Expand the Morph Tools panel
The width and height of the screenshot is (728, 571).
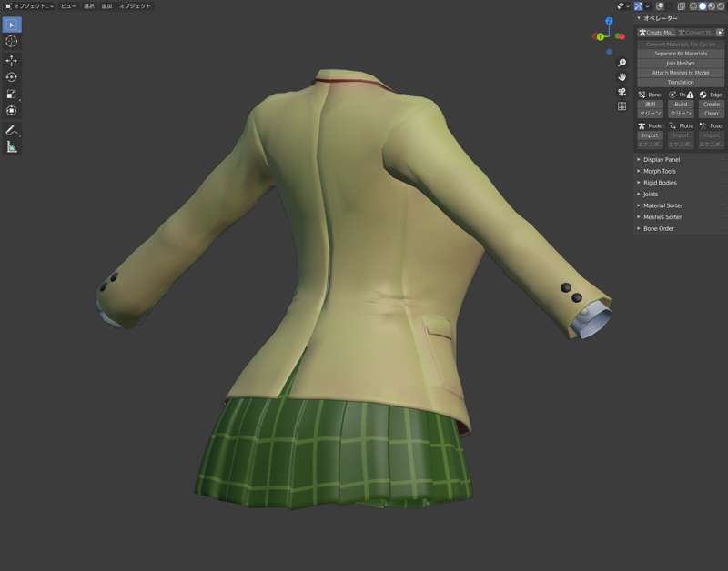tap(660, 171)
